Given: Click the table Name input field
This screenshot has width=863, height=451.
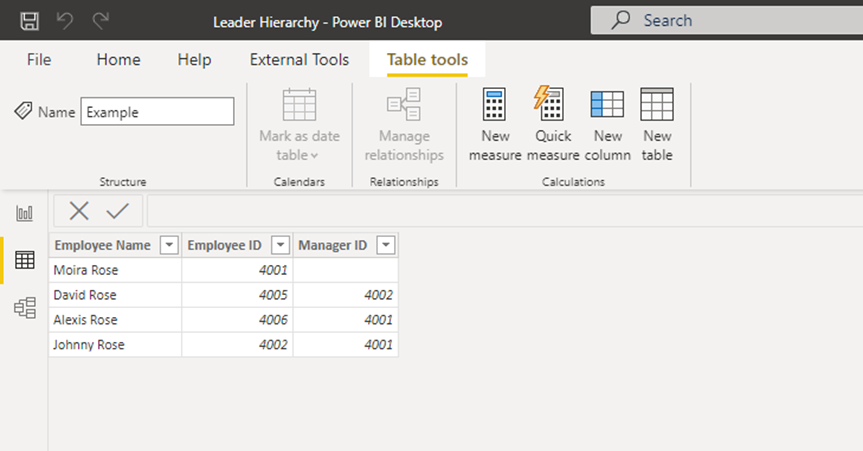Looking at the screenshot, I should [157, 112].
